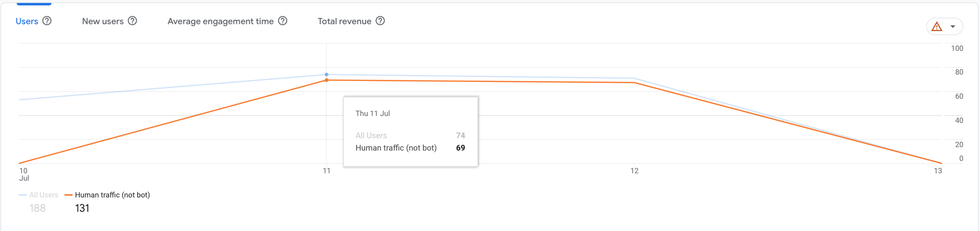Click the 13 date label on axis
Image resolution: width=980 pixels, height=231 pixels.
(938, 171)
